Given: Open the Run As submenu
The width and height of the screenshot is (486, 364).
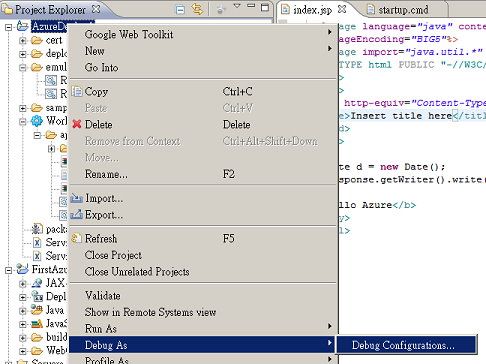Looking at the screenshot, I should (x=203, y=329).
